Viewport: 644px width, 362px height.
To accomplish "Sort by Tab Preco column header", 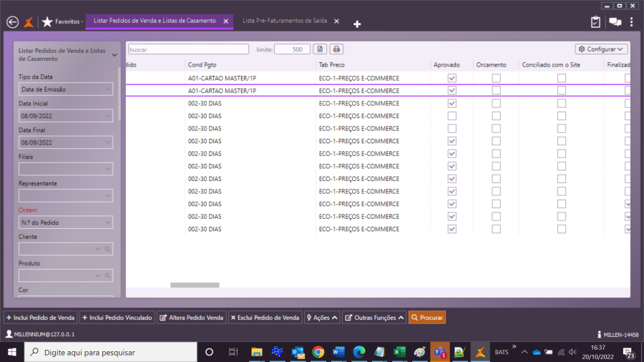I will click(331, 65).
